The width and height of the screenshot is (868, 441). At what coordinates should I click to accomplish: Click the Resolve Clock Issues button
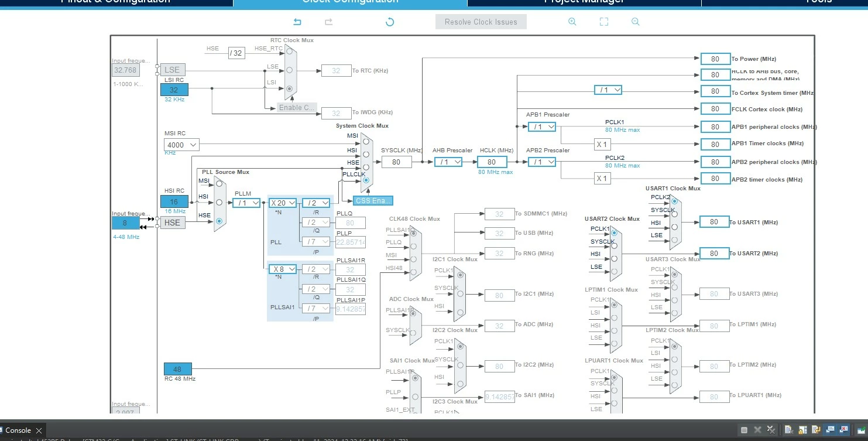pyautogui.click(x=481, y=22)
